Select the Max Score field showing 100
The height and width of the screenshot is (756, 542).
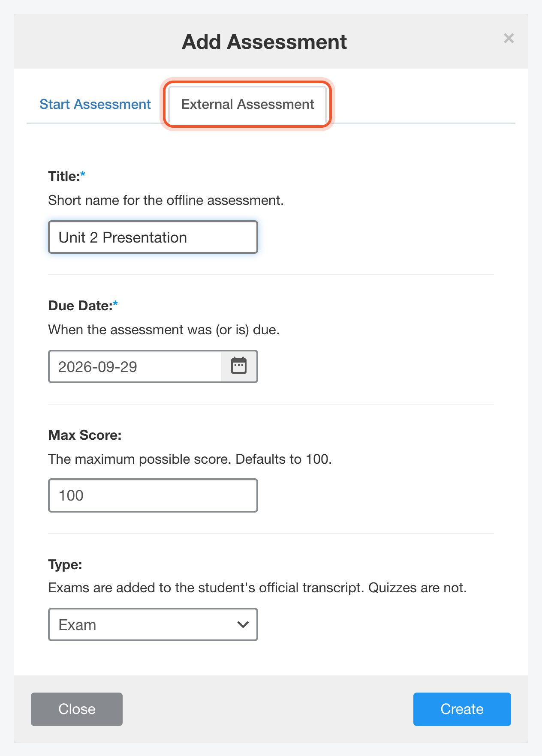[x=153, y=495]
